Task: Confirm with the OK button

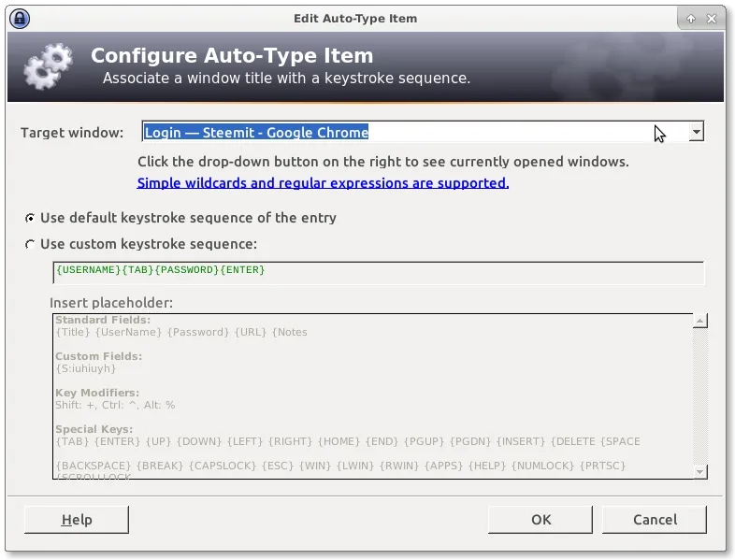Action: pos(540,520)
